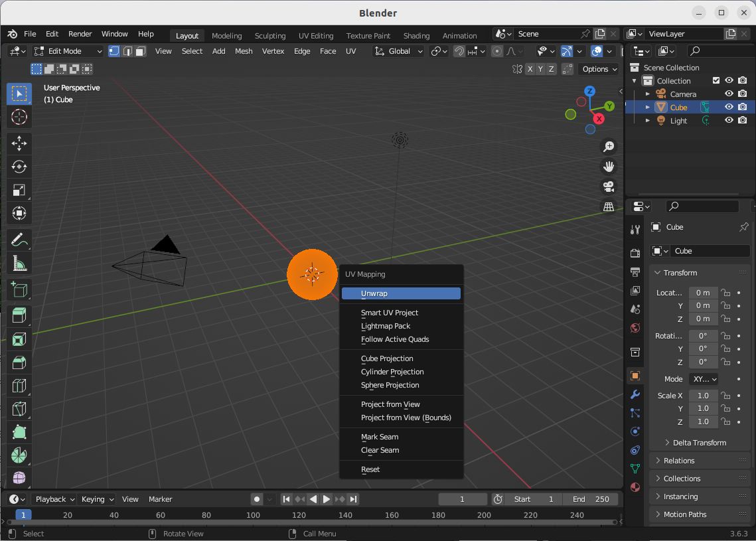The image size is (756, 541).
Task: Open the viewport Options dropdown
Action: point(599,70)
